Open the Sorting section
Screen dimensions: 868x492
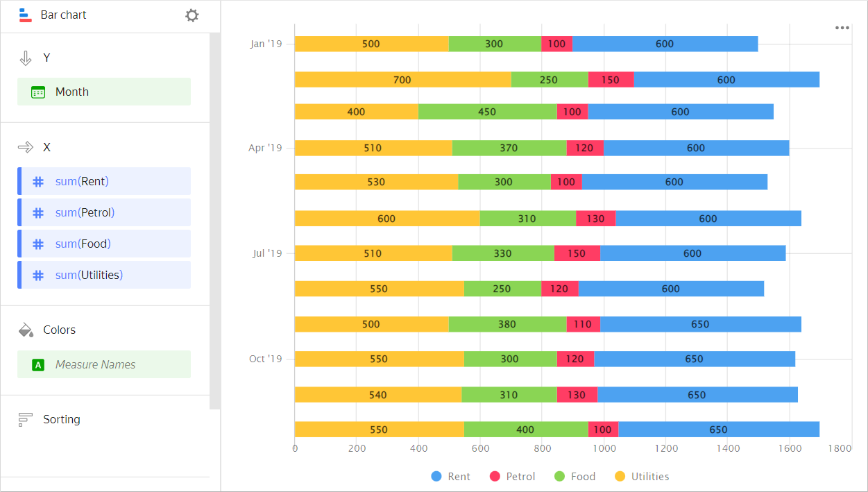(61, 419)
